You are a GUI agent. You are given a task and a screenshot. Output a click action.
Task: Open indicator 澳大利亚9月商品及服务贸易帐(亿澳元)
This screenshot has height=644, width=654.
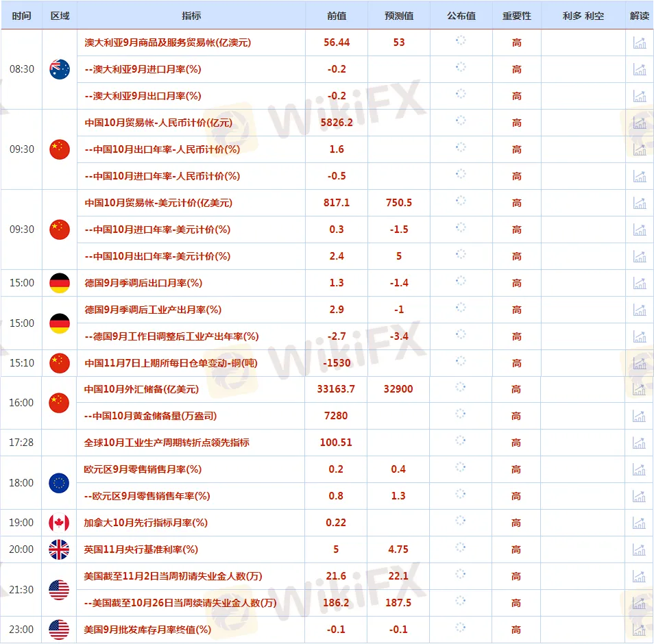[168, 42]
